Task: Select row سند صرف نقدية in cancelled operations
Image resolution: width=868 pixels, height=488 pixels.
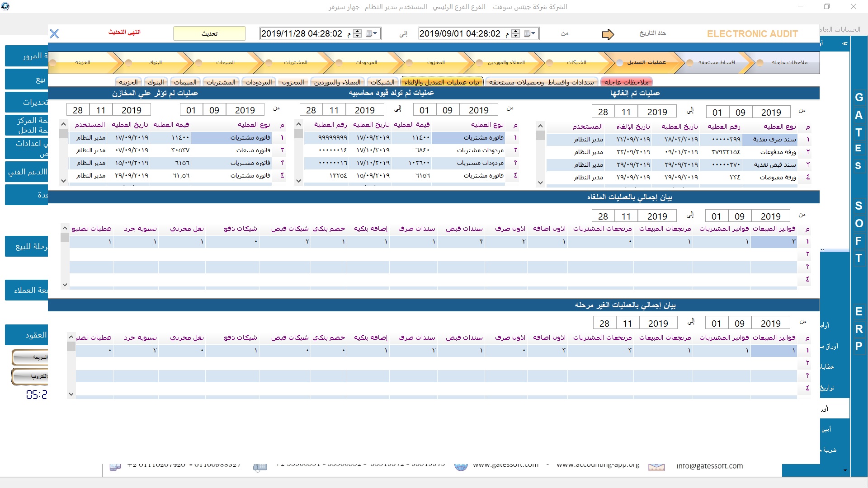Action: [x=672, y=140]
